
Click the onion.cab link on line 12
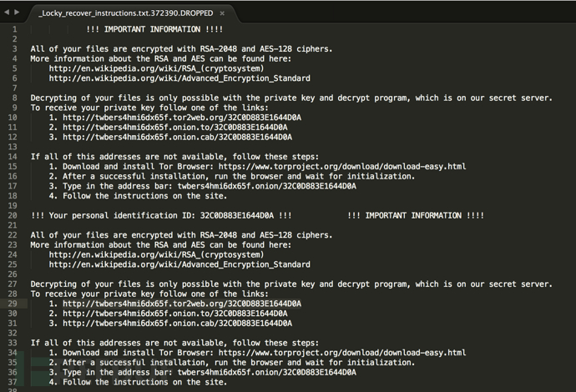[x=178, y=138]
